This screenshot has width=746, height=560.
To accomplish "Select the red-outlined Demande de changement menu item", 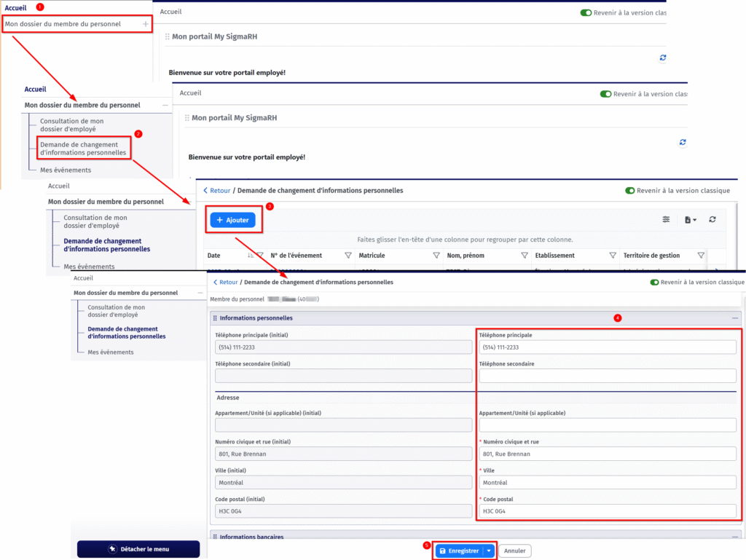I will click(83, 149).
